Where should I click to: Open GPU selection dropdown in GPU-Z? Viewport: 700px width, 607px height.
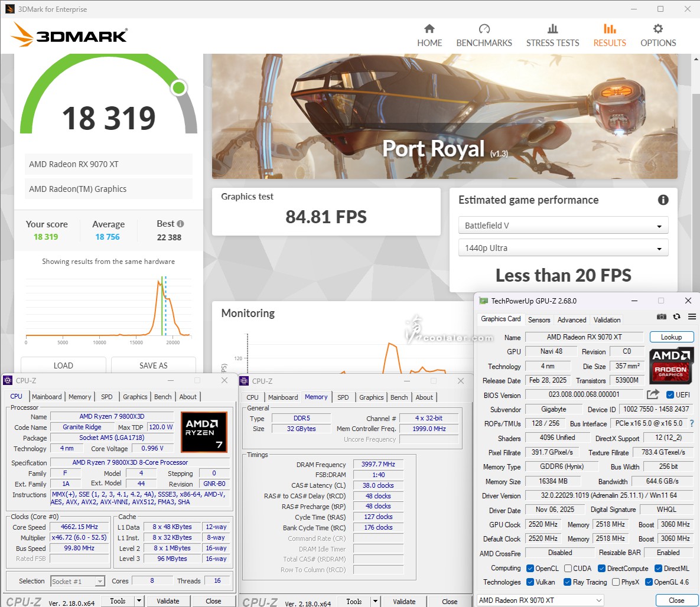tap(540, 601)
